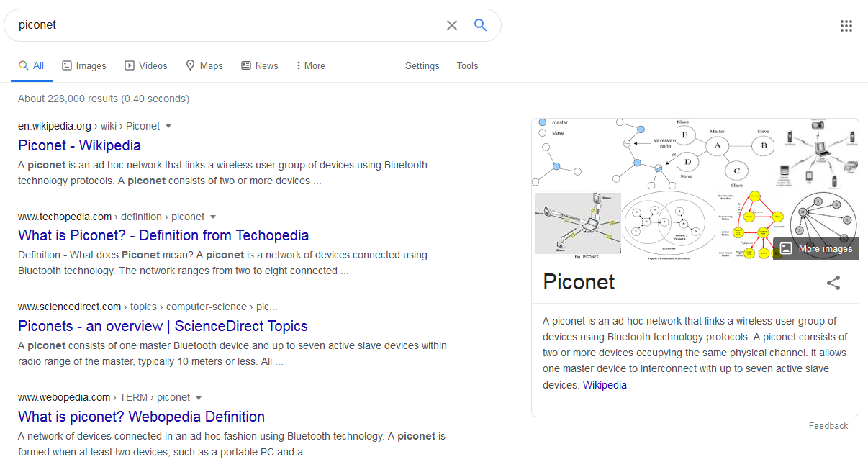
Task: Open the Google apps grid icon
Action: pyautogui.click(x=846, y=26)
